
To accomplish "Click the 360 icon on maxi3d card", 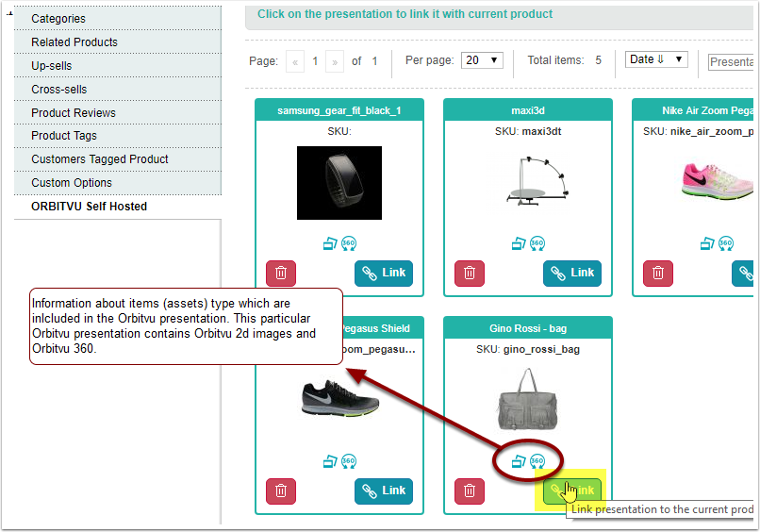I will point(537,243).
